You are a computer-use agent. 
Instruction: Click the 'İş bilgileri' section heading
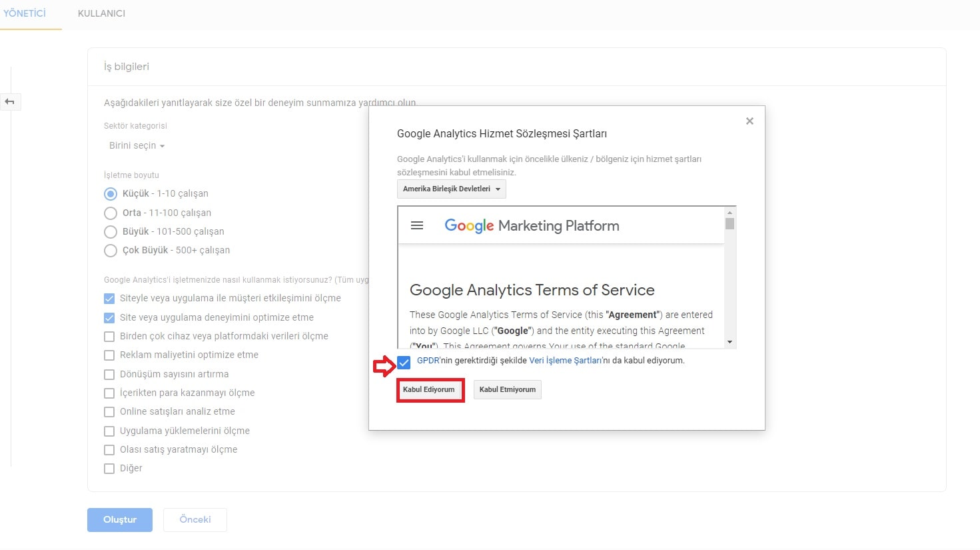127,67
